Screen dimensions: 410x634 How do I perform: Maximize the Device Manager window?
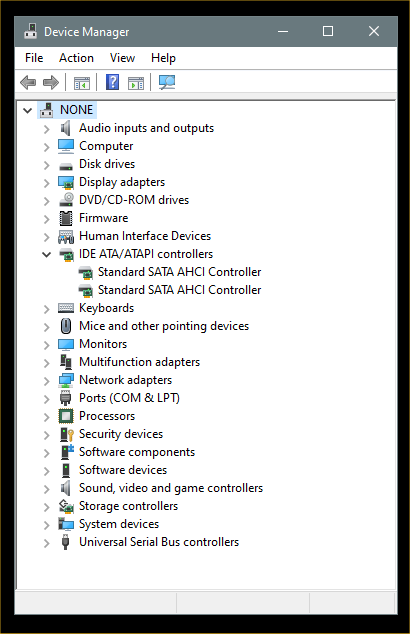pos(328,31)
